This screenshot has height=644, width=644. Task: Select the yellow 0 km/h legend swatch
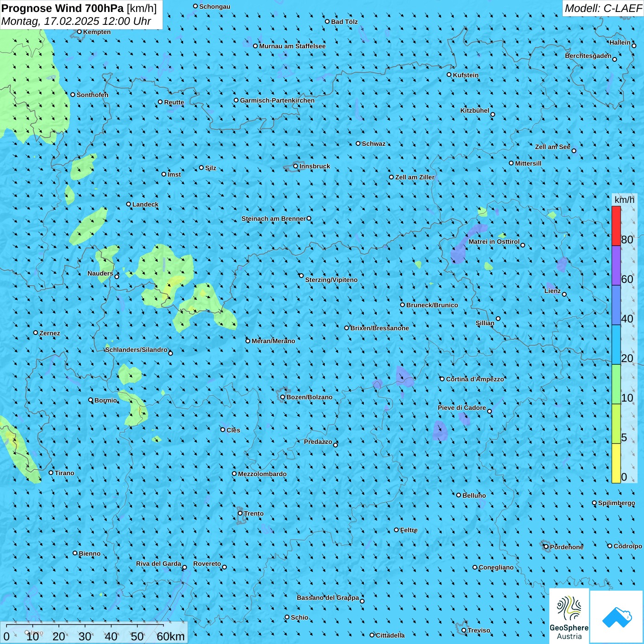(616, 463)
